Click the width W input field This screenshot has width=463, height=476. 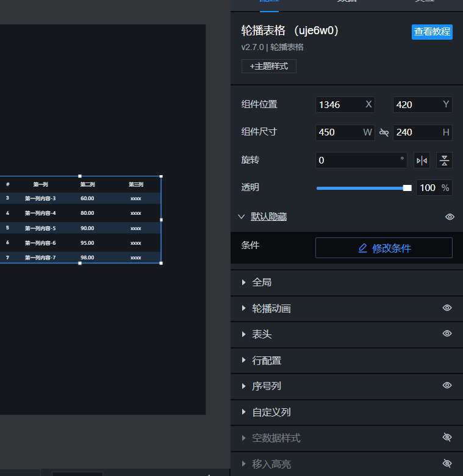(x=345, y=132)
